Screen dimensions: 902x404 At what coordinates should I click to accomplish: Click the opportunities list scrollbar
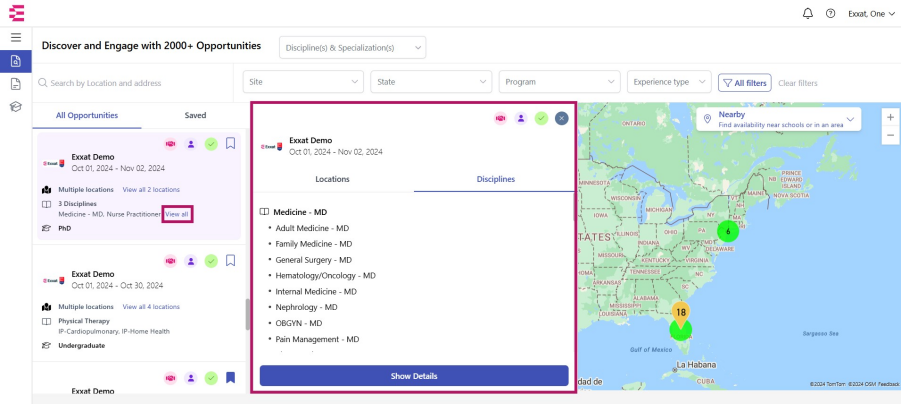pyautogui.click(x=247, y=314)
